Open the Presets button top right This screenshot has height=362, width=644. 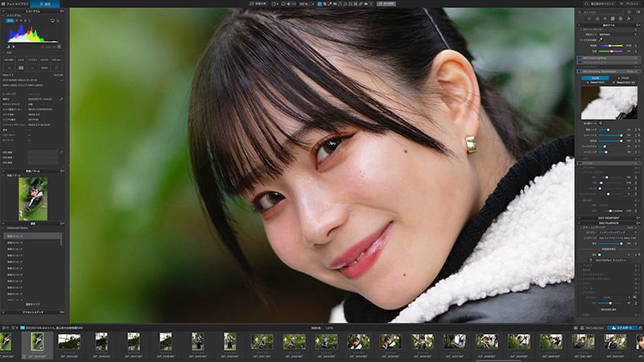(630, 4)
